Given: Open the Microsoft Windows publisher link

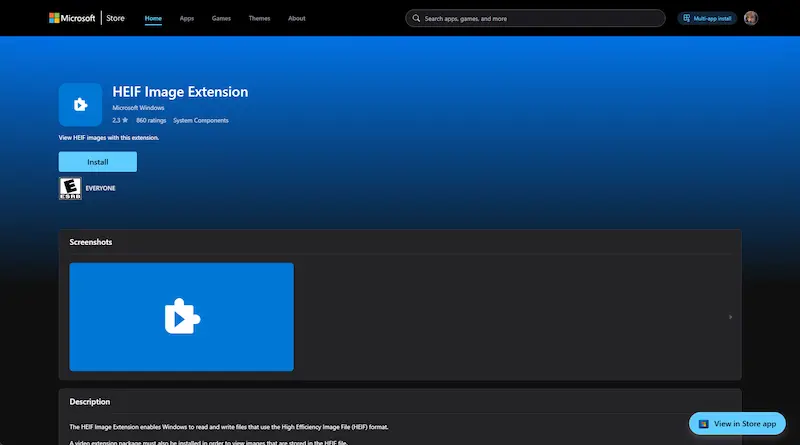Looking at the screenshot, I should (138, 108).
